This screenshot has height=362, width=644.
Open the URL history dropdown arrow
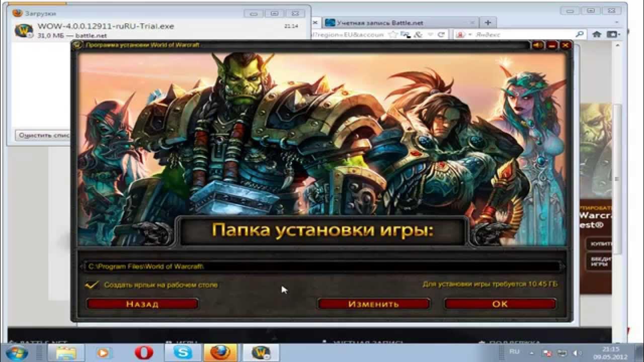[x=430, y=35]
